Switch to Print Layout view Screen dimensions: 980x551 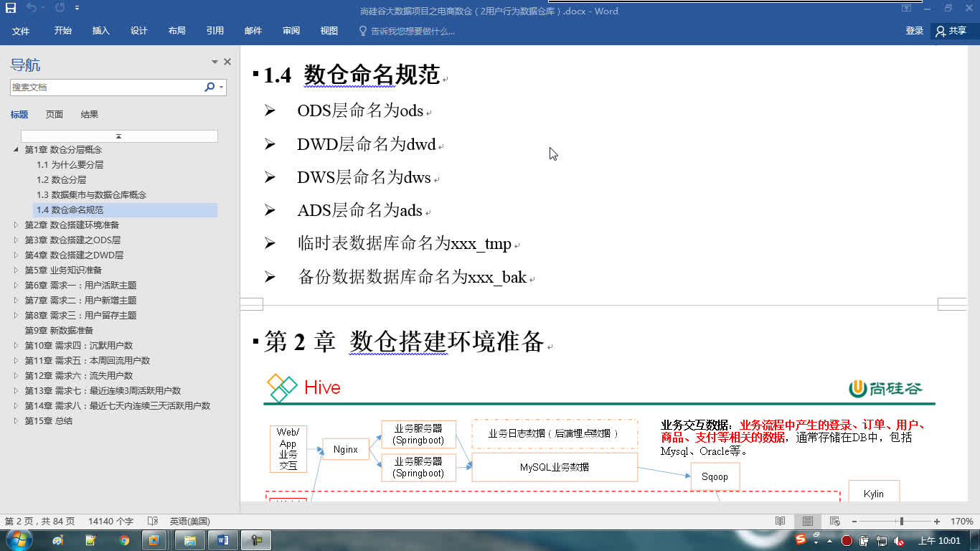point(808,521)
